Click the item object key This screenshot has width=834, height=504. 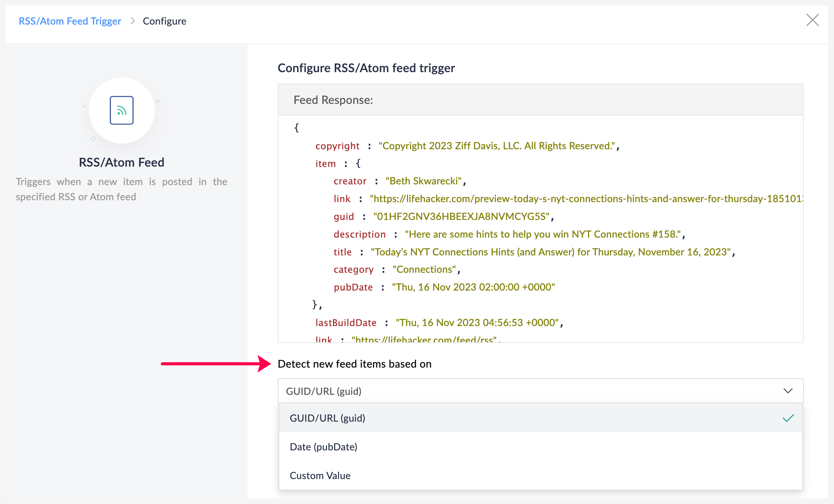click(325, 164)
